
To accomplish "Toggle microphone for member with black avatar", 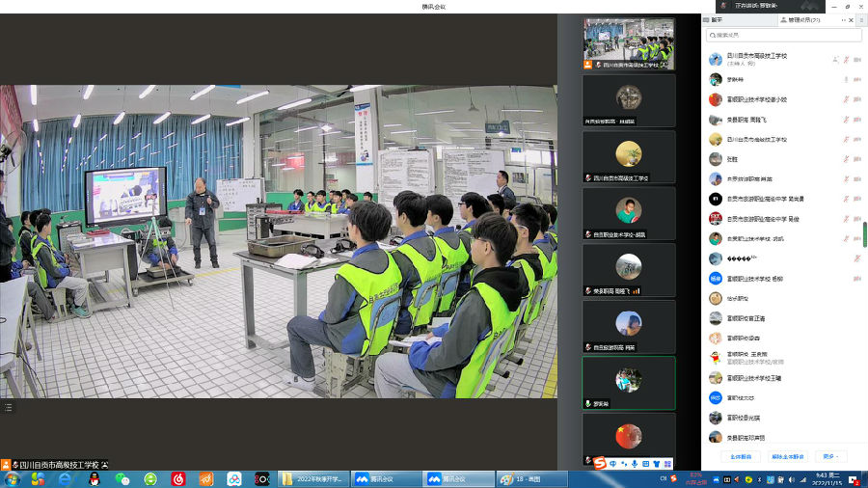I will (846, 200).
